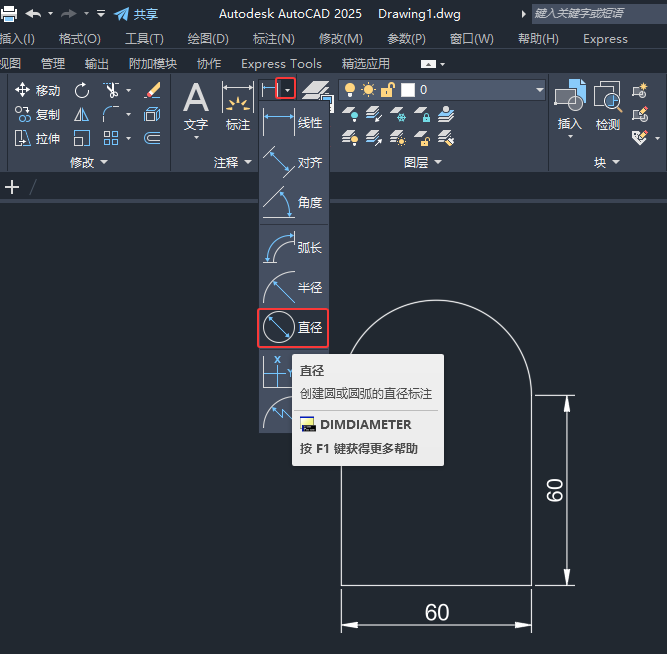Viewport: 667px width, 654px height.
Task: Open the dimension type dropdown arrow
Action: point(287,90)
